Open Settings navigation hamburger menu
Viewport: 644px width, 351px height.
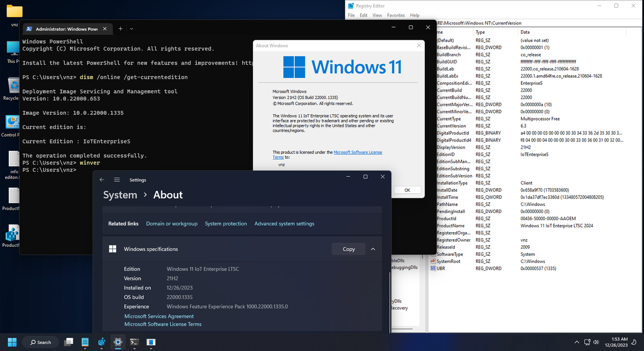(x=117, y=180)
